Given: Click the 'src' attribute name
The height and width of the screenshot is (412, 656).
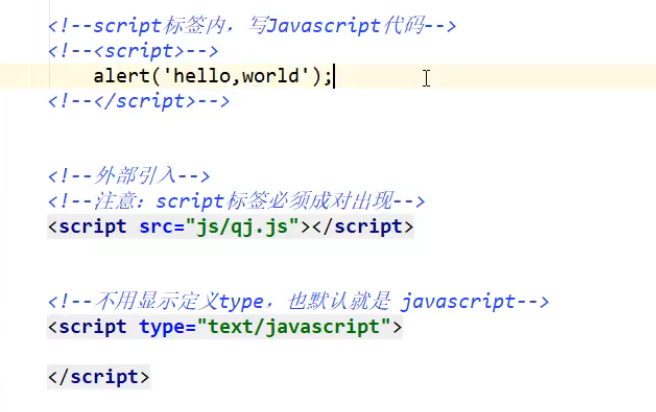Looking at the screenshot, I should tap(156, 227).
